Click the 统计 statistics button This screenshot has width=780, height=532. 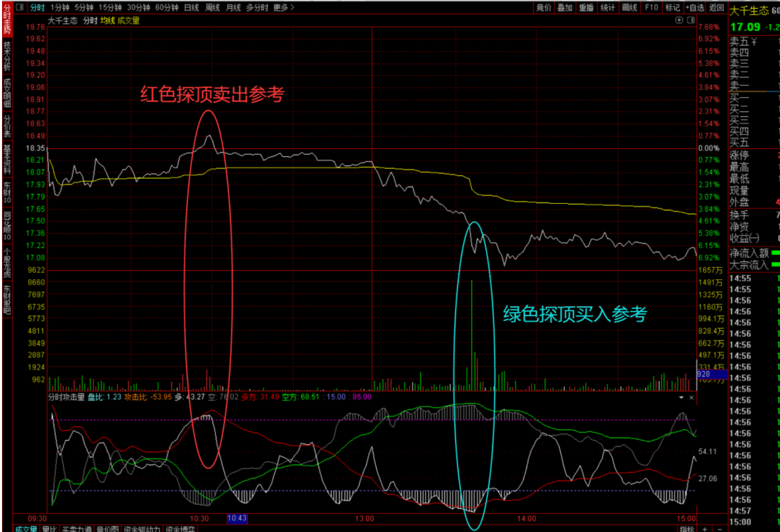pyautogui.click(x=608, y=7)
